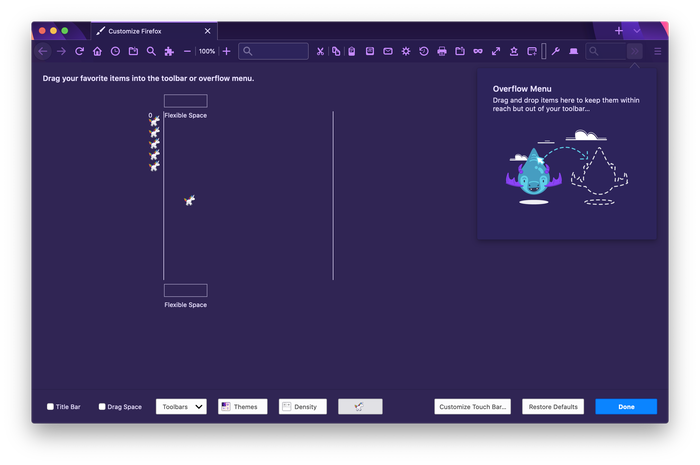
Task: Open the list all tabs chevron
Action: (x=637, y=31)
